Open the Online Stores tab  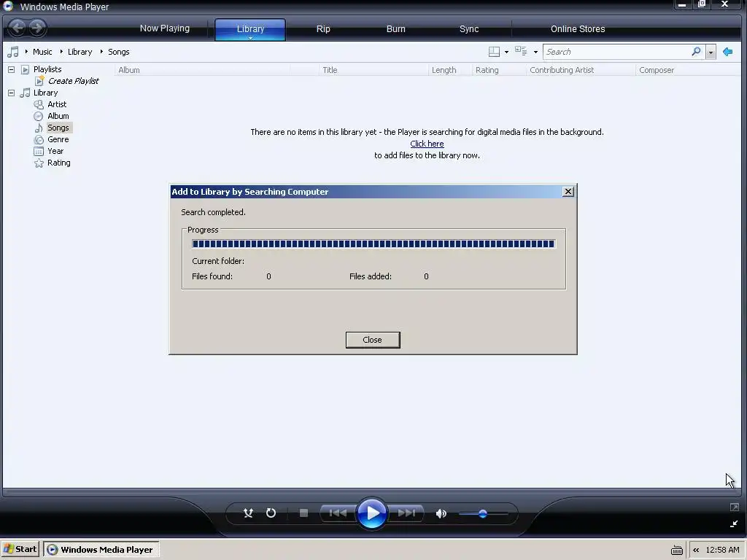click(x=578, y=28)
